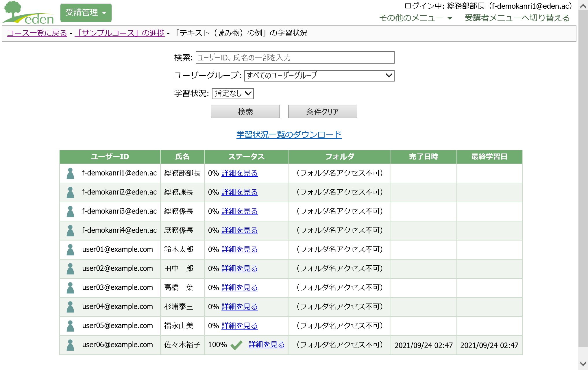This screenshot has height=370, width=588.
Task: Click user icon for user02@example.com
Action: 70,269
